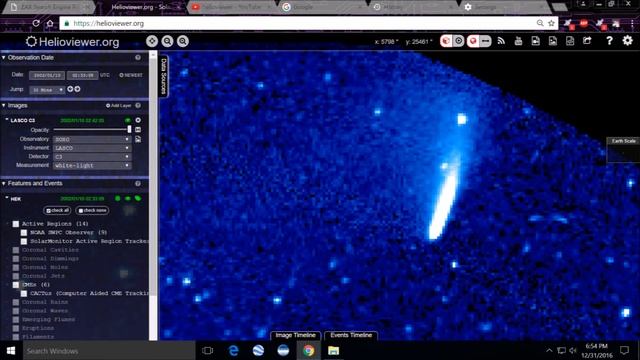Open the help question mark icon

609,41
